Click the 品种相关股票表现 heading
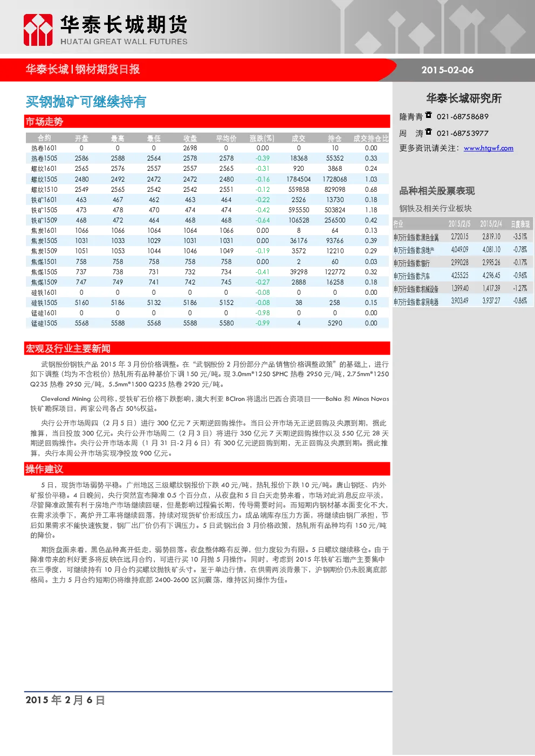Image resolution: width=535 pixels, height=756 pixels. click(x=437, y=191)
